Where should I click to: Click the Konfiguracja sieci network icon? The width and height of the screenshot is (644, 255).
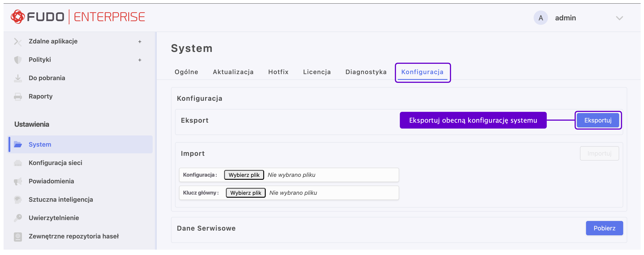pyautogui.click(x=18, y=163)
